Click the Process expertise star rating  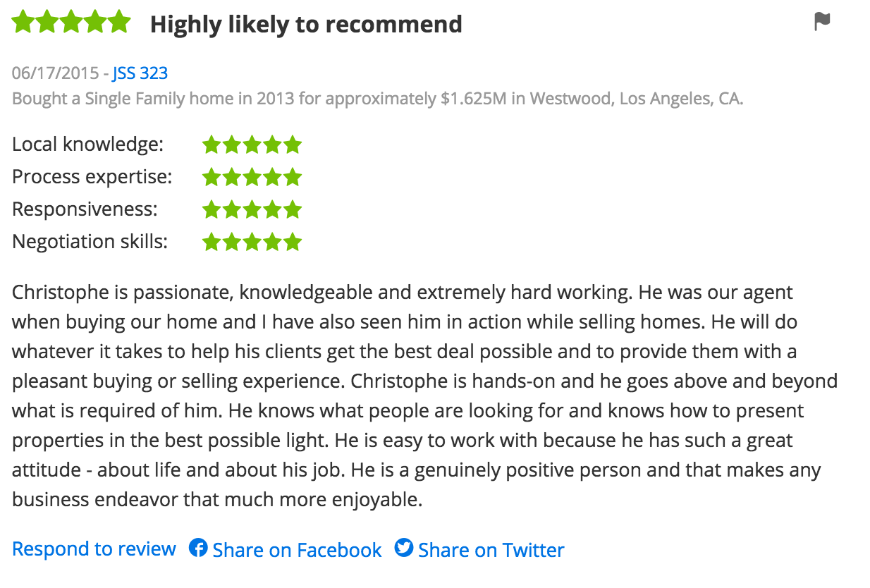(252, 177)
